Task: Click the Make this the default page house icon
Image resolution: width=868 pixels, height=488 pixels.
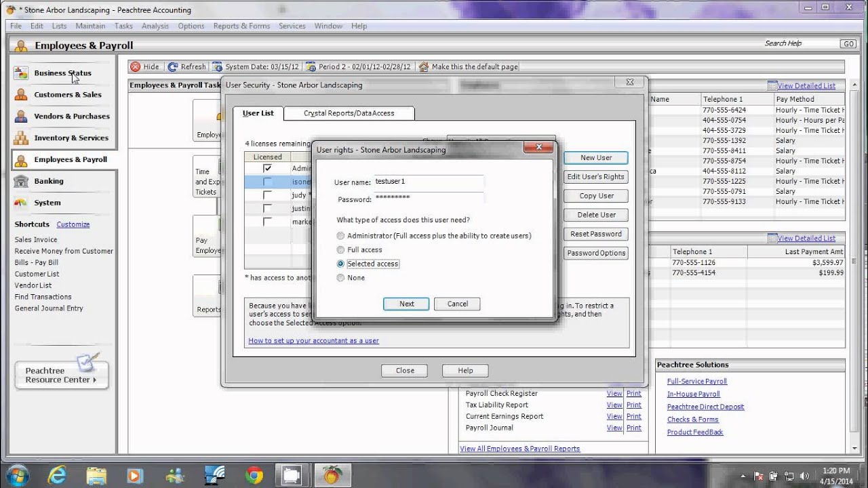Action: [x=424, y=67]
